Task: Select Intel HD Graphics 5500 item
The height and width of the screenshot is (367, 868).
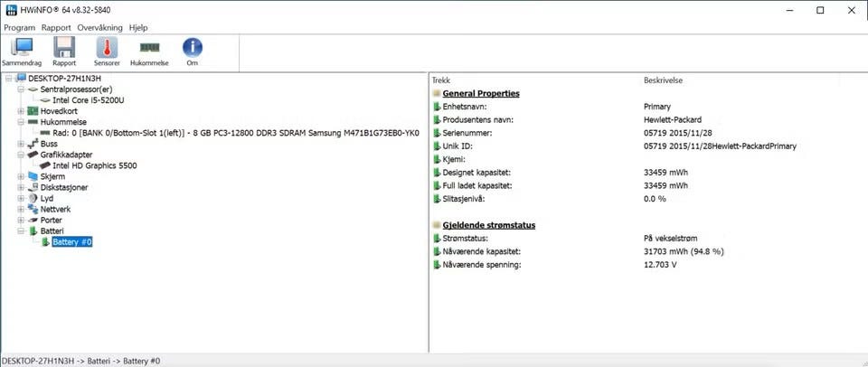Action: 95,165
